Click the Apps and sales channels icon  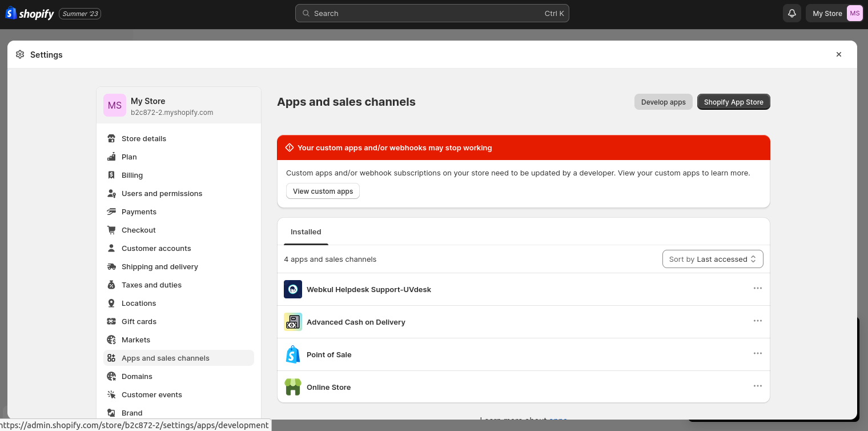click(111, 358)
